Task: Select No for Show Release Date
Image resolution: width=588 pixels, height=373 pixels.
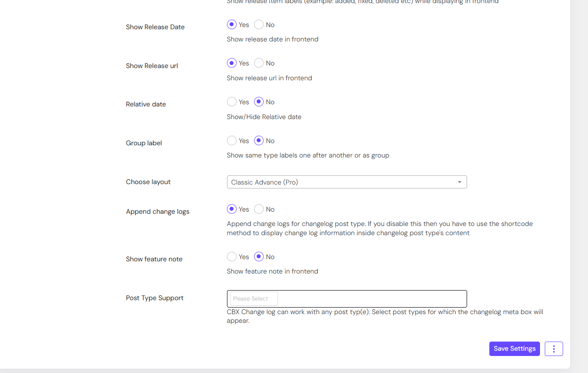Action: coord(259,24)
